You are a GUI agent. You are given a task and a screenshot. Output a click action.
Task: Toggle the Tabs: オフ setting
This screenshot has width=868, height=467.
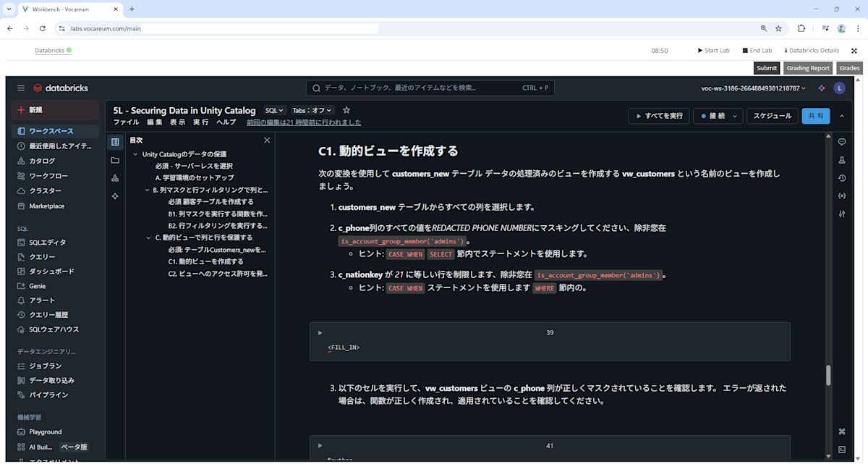[x=312, y=111]
